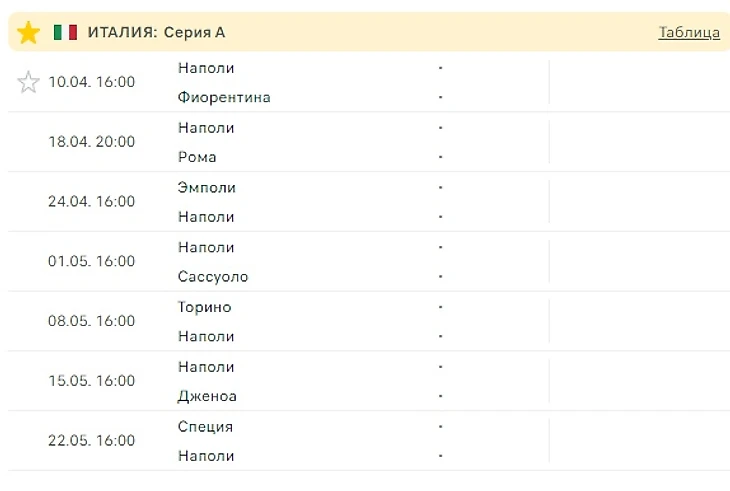Click the 22.05. 16:00 fixture time
This screenshot has width=730, height=491.
[x=92, y=441]
